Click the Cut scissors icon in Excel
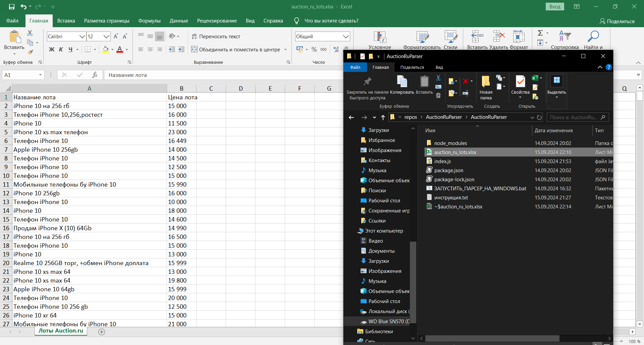 pos(30,33)
